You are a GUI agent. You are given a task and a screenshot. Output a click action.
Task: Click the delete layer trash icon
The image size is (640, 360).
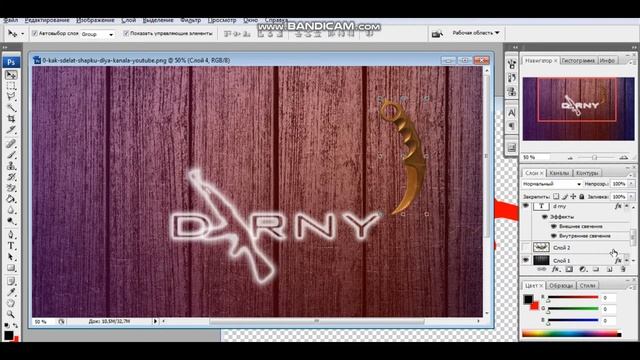(x=623, y=269)
